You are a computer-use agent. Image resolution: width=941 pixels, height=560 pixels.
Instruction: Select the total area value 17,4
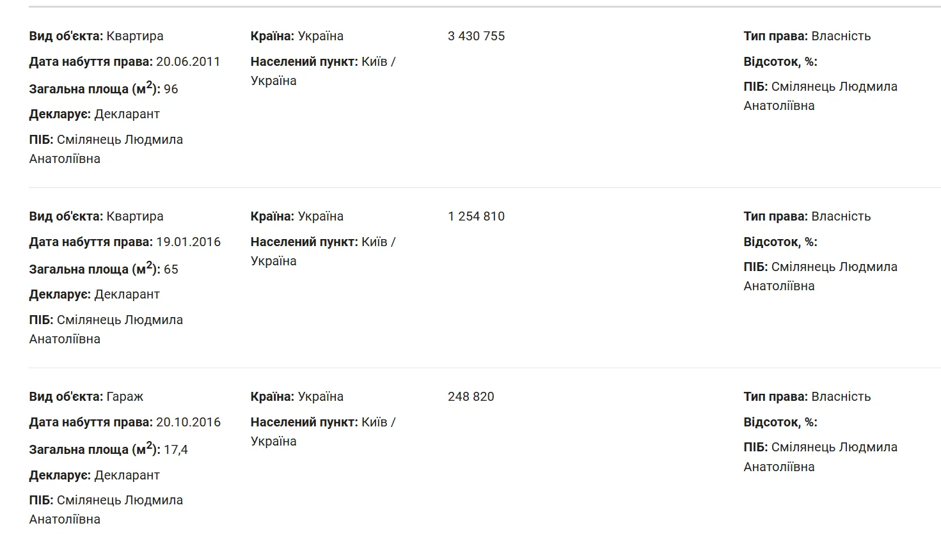[x=176, y=450]
